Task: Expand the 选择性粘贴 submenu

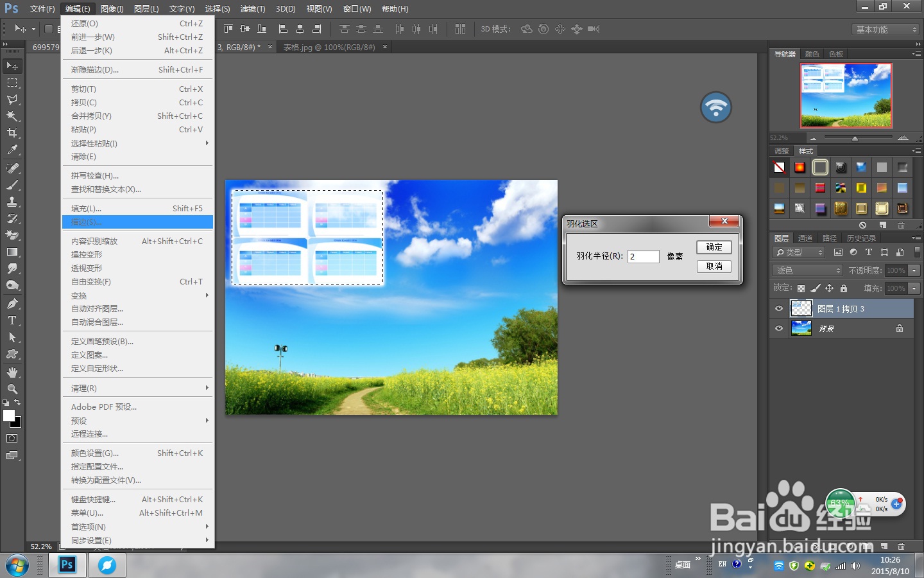Action: click(x=137, y=143)
